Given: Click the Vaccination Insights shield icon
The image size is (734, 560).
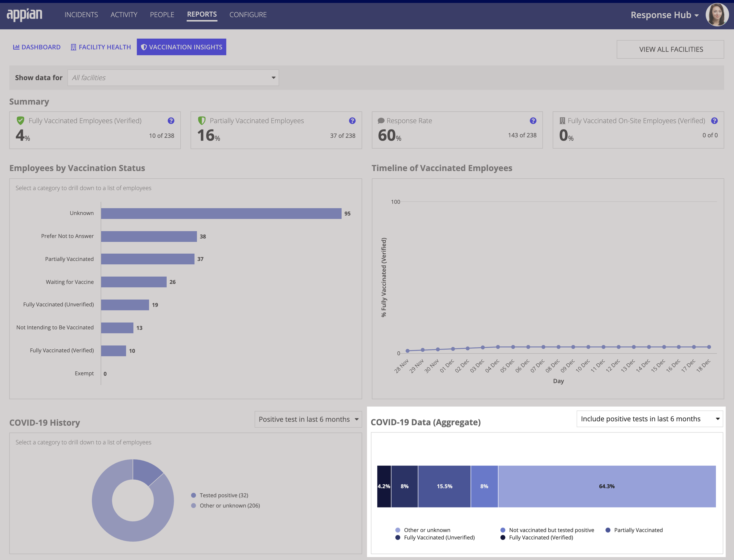Looking at the screenshot, I should [144, 47].
